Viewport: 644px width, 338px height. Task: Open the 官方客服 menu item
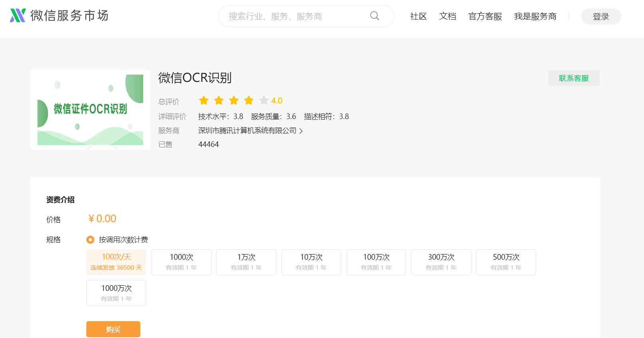[x=485, y=16]
